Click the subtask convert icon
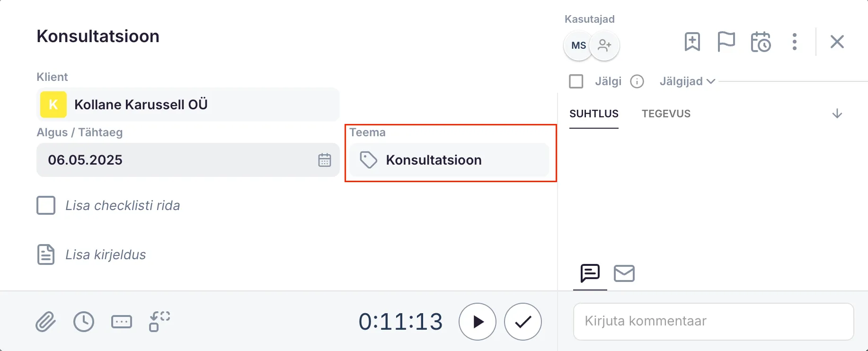Image resolution: width=868 pixels, height=351 pixels. (x=159, y=322)
